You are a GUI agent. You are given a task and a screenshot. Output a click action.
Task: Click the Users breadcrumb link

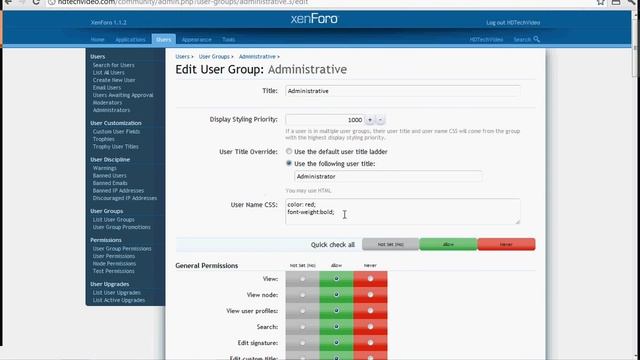pyautogui.click(x=182, y=57)
